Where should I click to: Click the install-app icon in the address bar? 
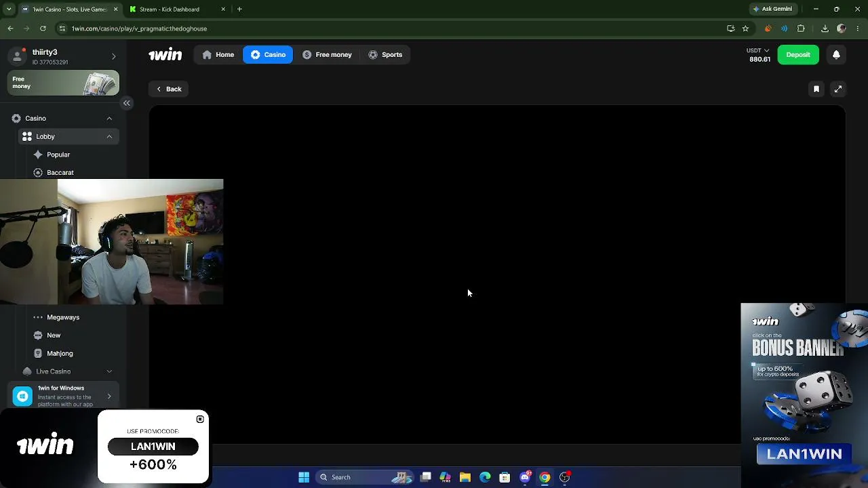(730, 28)
